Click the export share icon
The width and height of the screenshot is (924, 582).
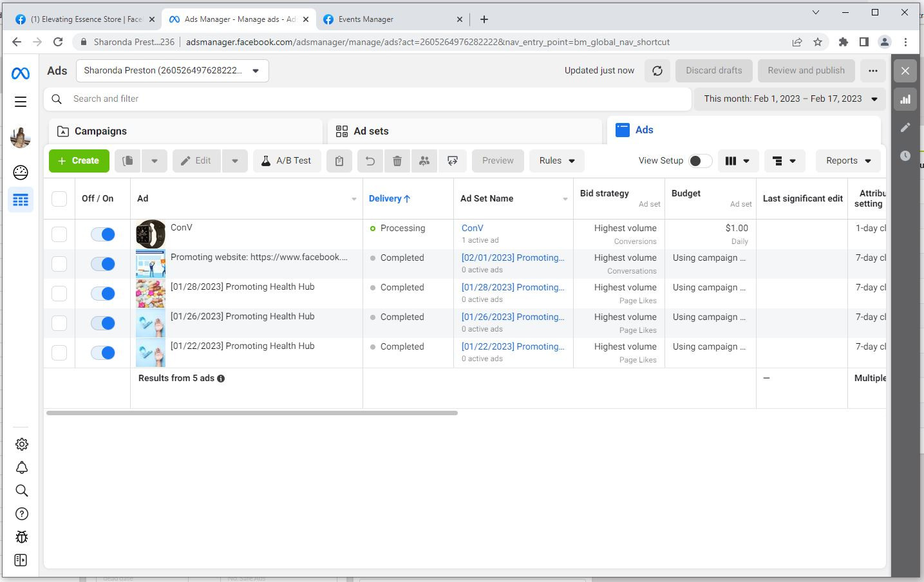point(453,161)
